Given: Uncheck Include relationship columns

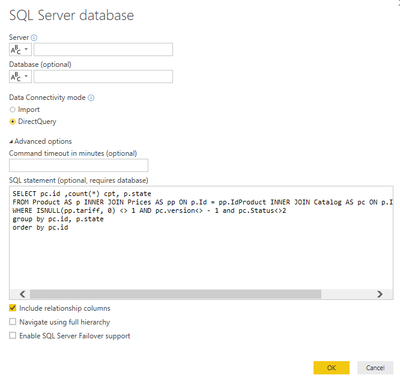Looking at the screenshot, I should click(13, 308).
